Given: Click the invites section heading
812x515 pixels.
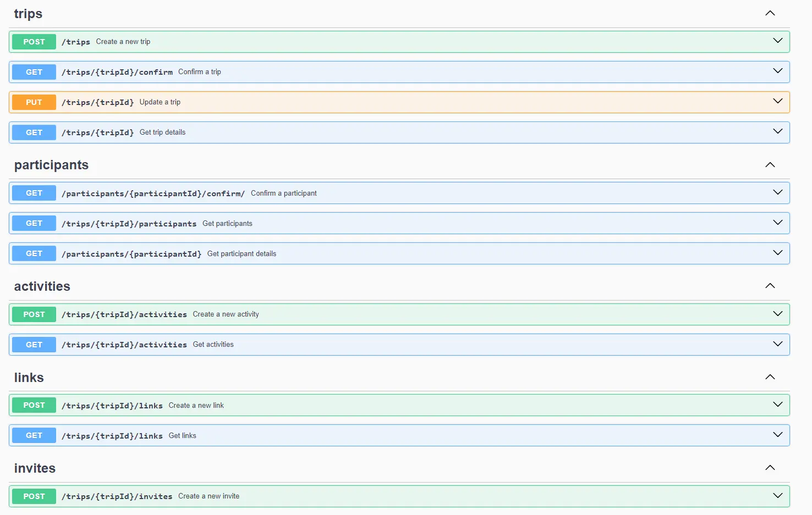Looking at the screenshot, I should tap(35, 468).
